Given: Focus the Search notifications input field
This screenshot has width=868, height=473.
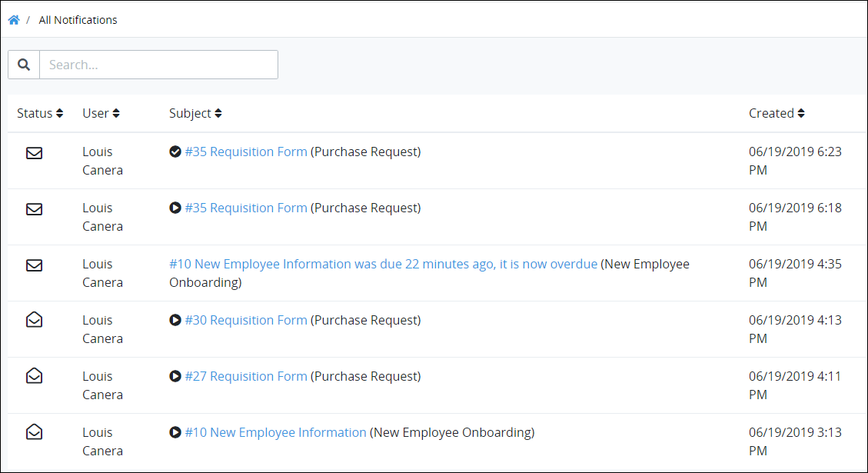Looking at the screenshot, I should [159, 65].
